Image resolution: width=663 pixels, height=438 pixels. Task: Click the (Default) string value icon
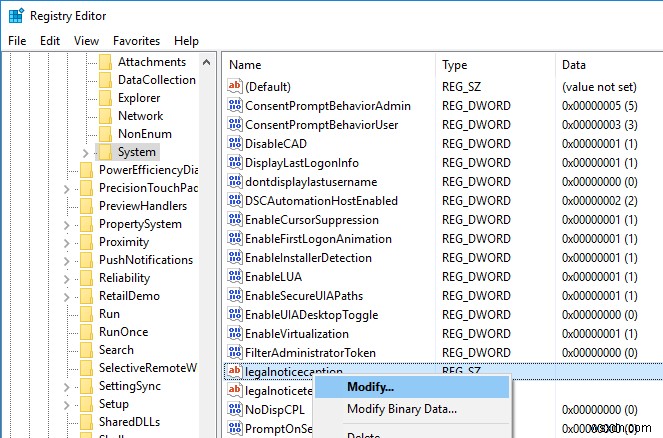pos(235,86)
